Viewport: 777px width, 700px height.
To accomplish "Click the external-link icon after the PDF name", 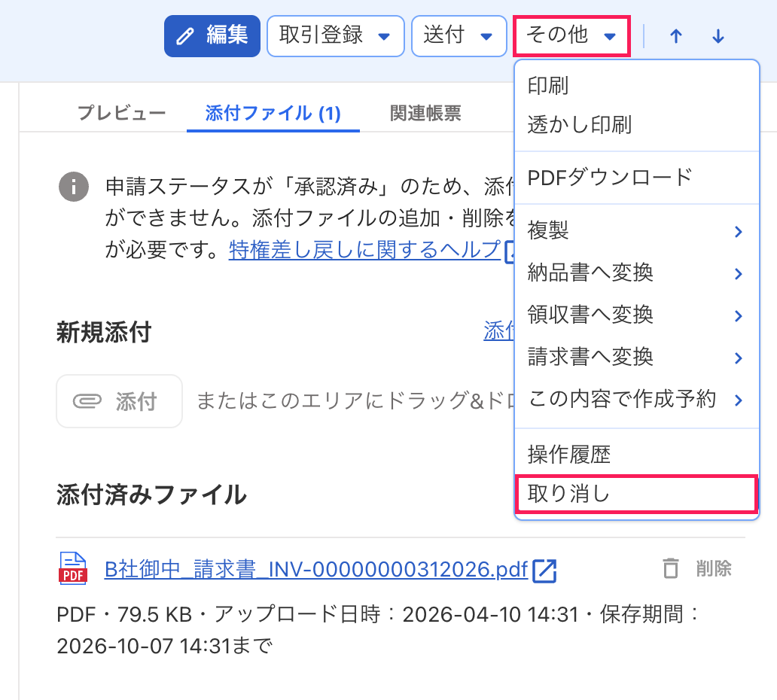I will click(544, 571).
